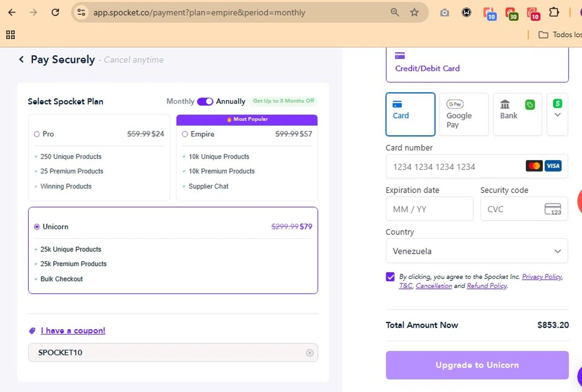Select the Unicorn plan radio button
The image size is (582, 392).
pos(37,227)
